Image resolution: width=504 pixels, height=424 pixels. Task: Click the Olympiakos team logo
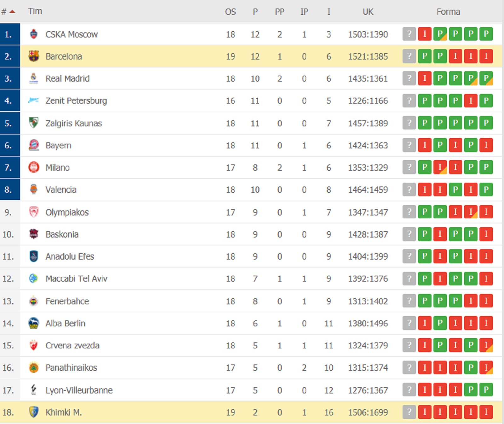[x=34, y=212]
